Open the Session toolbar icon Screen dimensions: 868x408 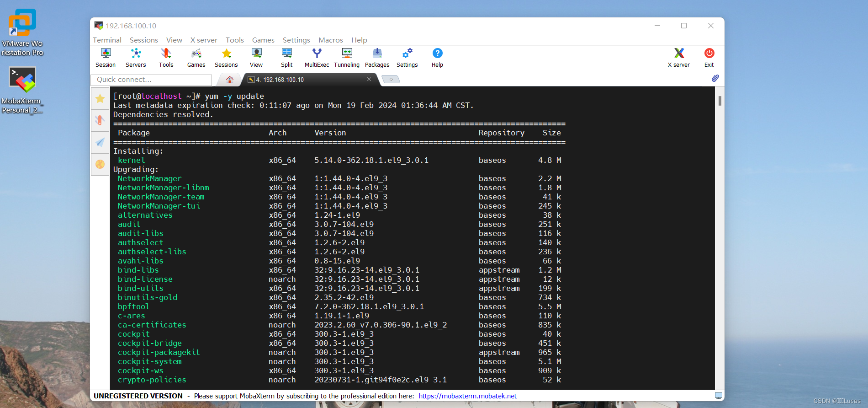(x=106, y=58)
